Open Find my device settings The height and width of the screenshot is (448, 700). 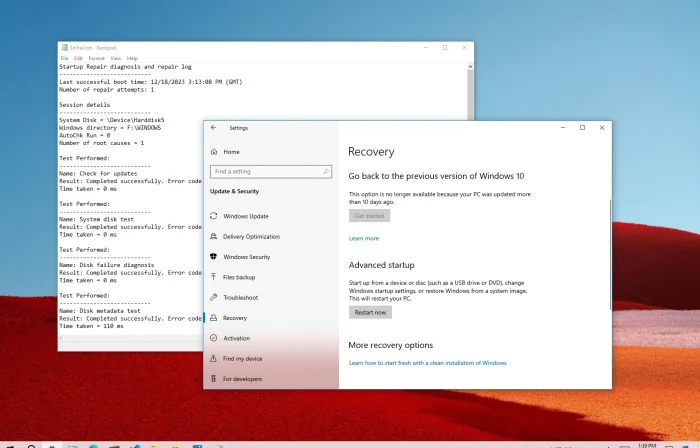pyautogui.click(x=236, y=358)
